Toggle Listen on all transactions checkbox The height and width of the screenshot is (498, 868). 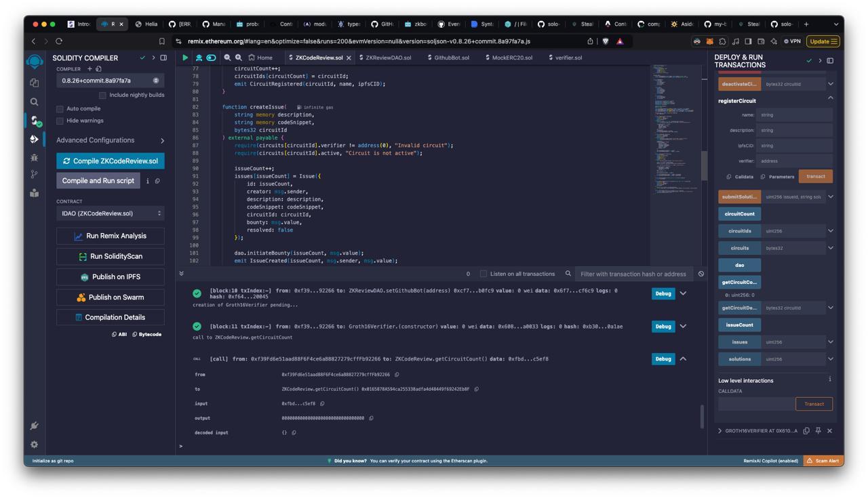[x=484, y=274]
